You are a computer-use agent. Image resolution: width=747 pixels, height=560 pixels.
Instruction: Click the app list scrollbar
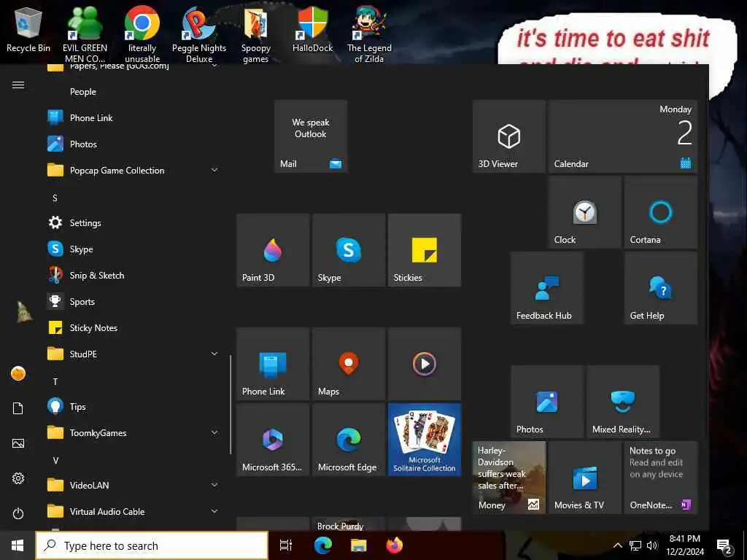231,405
